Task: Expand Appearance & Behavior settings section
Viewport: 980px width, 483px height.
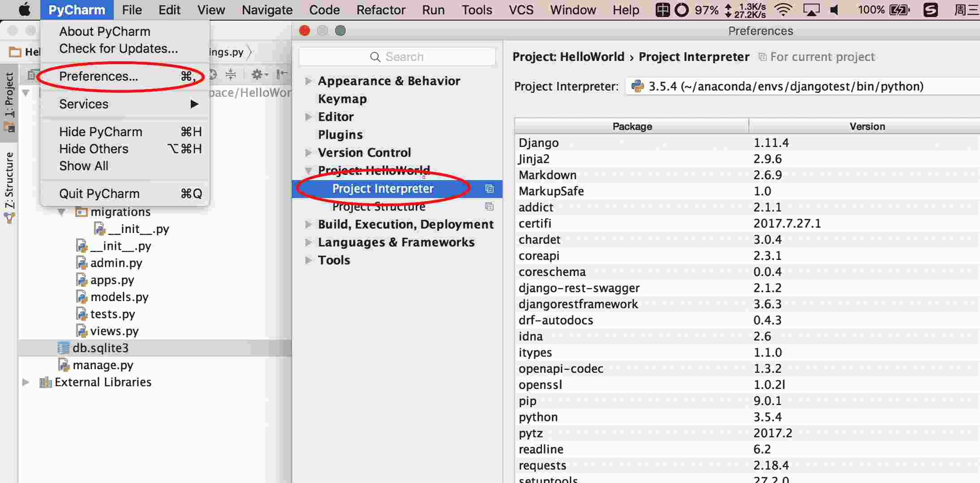Action: pos(308,81)
